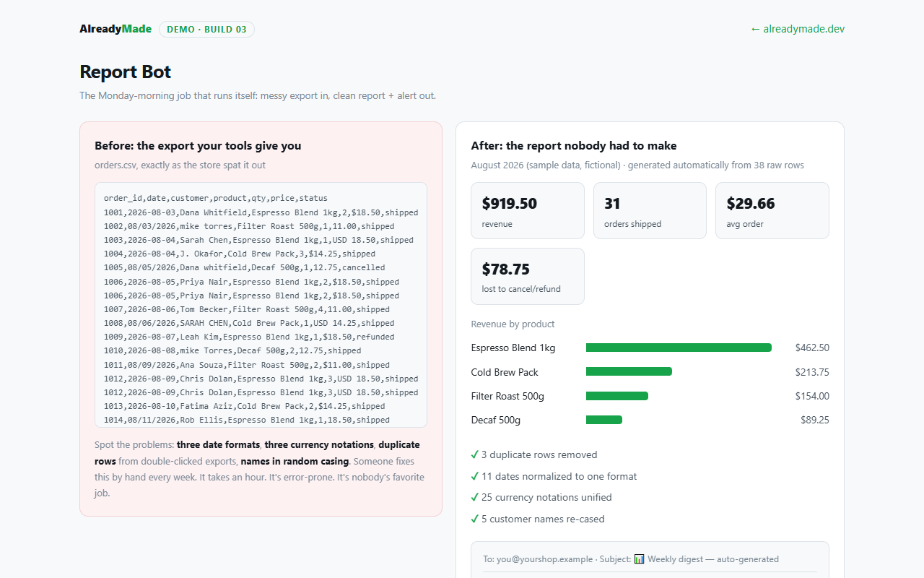Click the CSV row for order 1001
Screen dimensions: 924x578
tap(261, 212)
